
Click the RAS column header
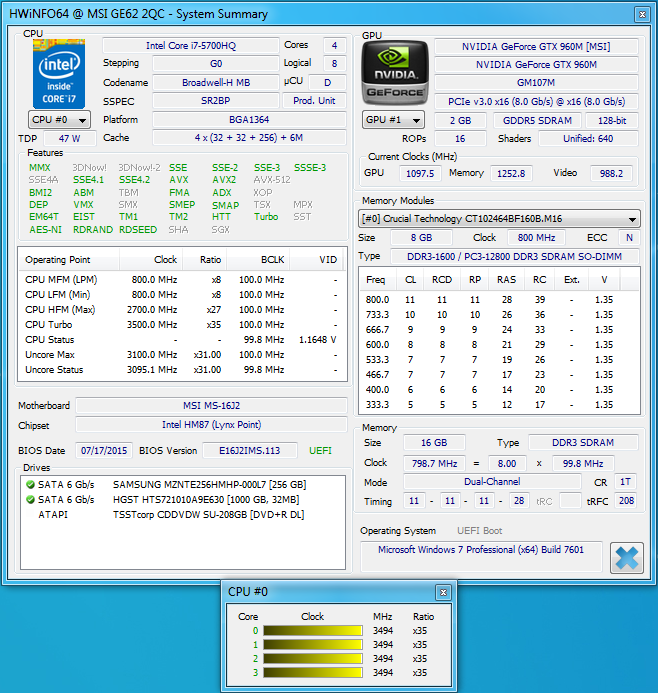[x=506, y=280]
